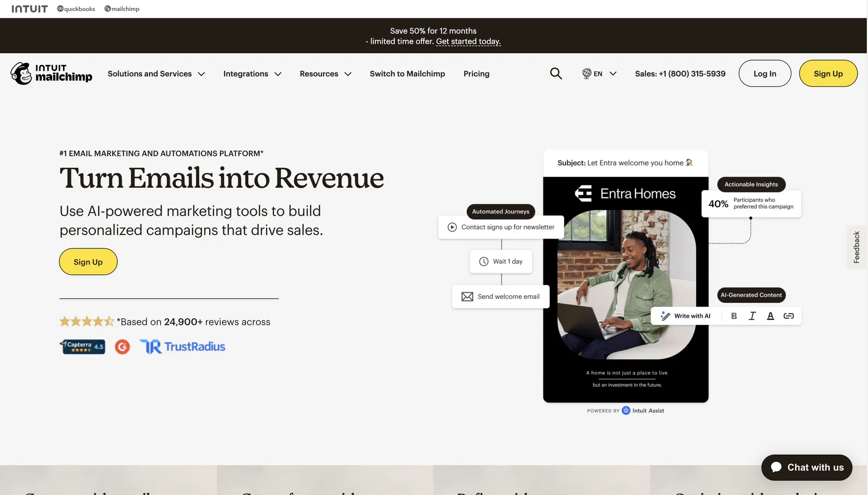The height and width of the screenshot is (495, 868).
Task: Open the search magnifier icon
Action: tap(556, 73)
